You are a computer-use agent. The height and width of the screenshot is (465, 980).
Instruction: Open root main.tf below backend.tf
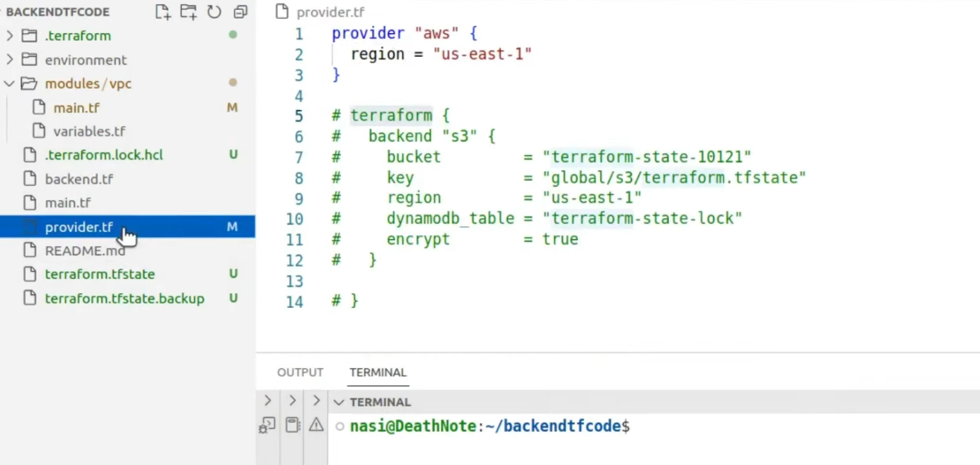coord(68,203)
